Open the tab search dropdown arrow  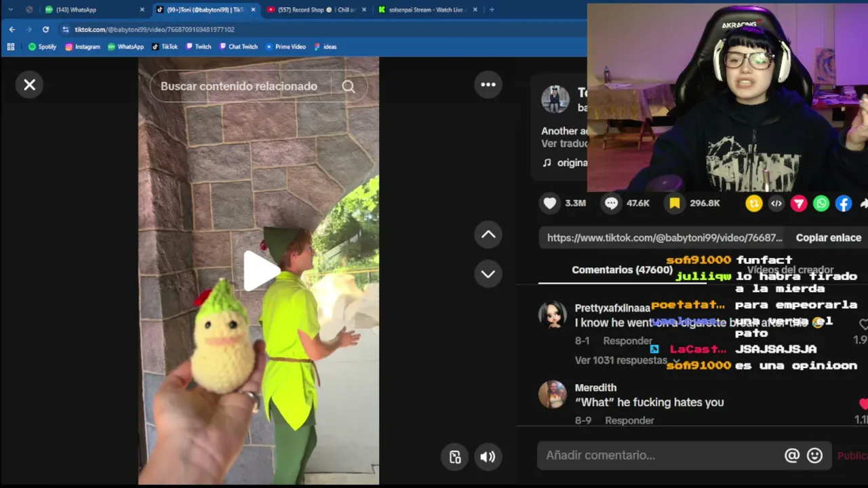[10, 9]
